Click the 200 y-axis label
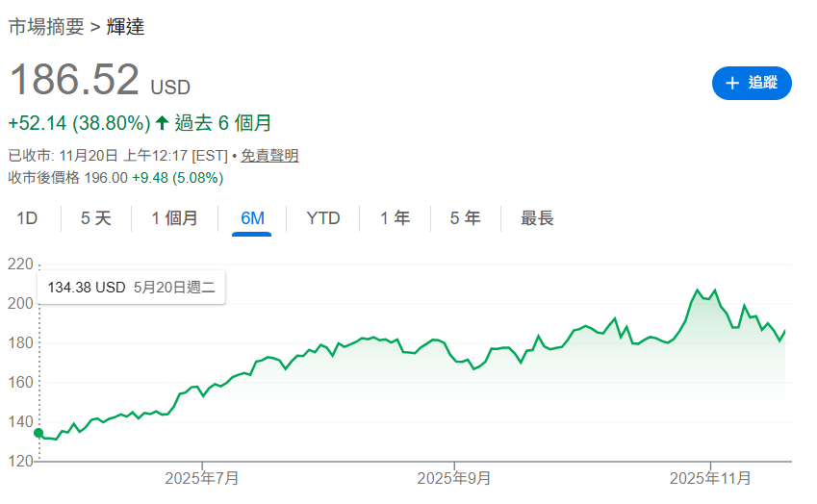 tap(20, 304)
